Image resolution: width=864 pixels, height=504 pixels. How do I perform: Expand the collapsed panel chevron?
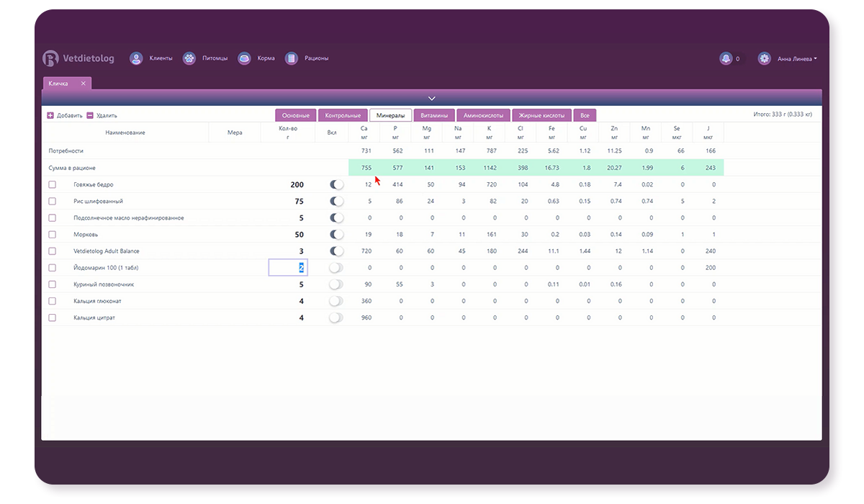pyautogui.click(x=432, y=98)
